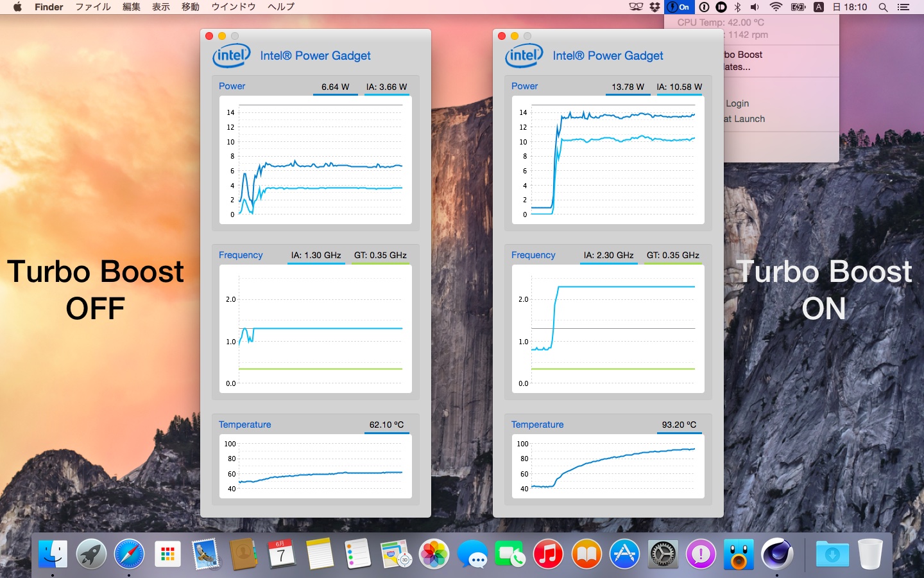Click the 'IA: 3.66 W' reading
924x578 pixels.
[387, 87]
